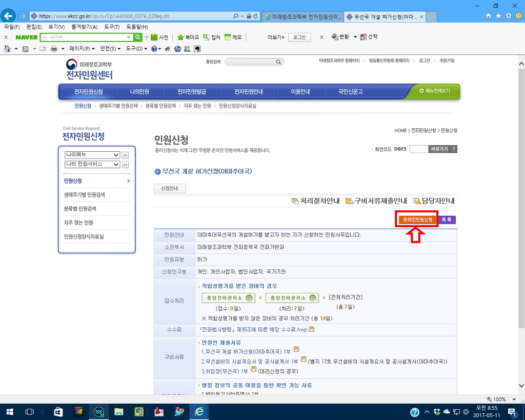Open Task View on the taskbar
525x420 pixels.
(x=30, y=412)
